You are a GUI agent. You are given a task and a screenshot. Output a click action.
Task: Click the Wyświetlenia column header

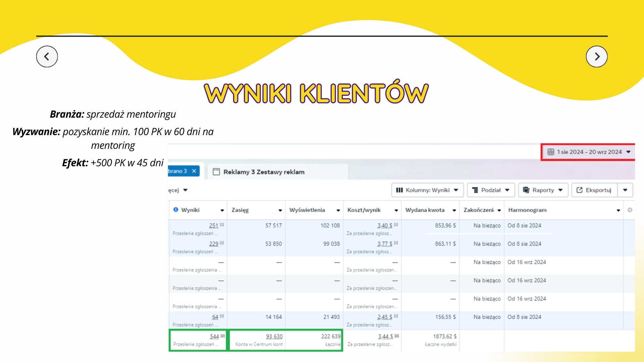307,210
